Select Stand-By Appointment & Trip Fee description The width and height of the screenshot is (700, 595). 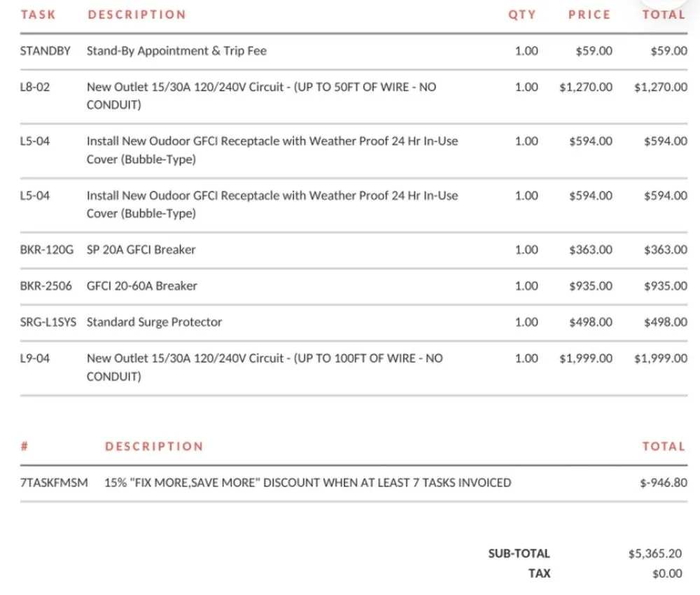(x=176, y=51)
